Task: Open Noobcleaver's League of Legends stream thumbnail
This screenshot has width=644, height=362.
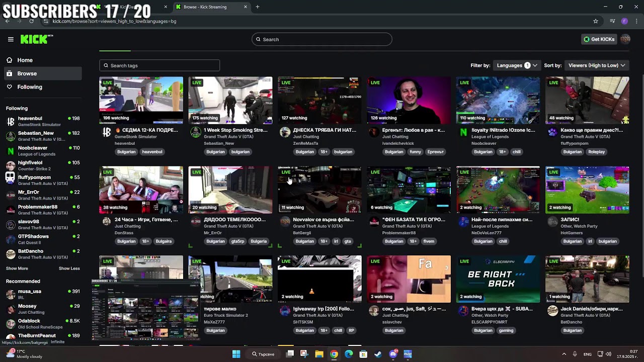Action: point(498,100)
